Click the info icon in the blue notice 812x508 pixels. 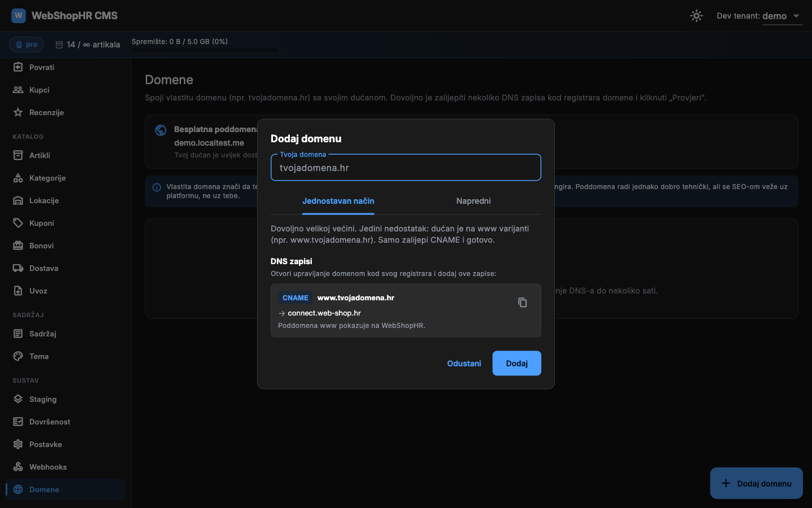pyautogui.click(x=157, y=187)
